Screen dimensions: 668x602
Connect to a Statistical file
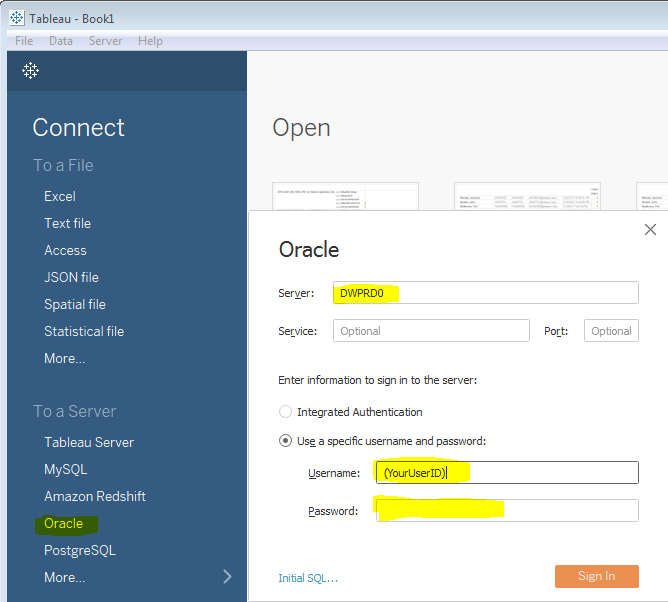pyautogui.click(x=84, y=331)
